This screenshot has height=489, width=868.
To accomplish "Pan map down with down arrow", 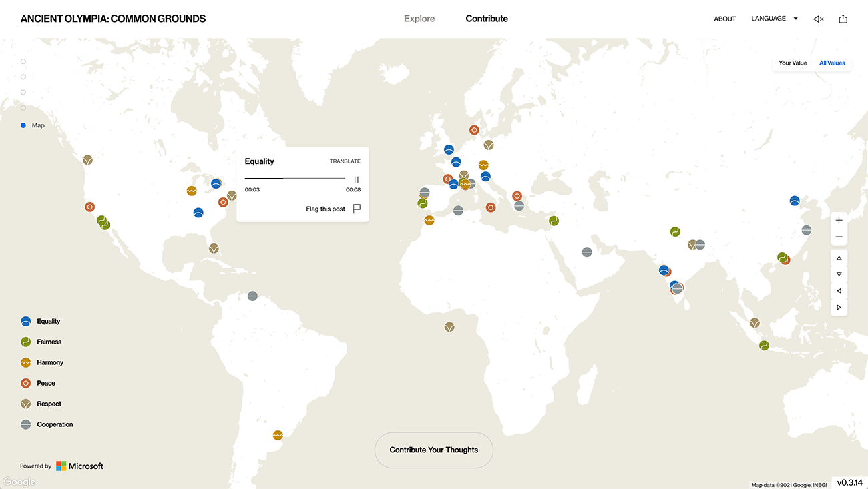I will 839,274.
